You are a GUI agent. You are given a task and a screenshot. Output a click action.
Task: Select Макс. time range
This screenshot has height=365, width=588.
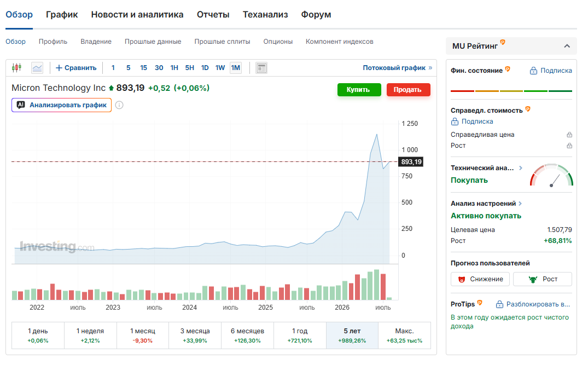404,335
